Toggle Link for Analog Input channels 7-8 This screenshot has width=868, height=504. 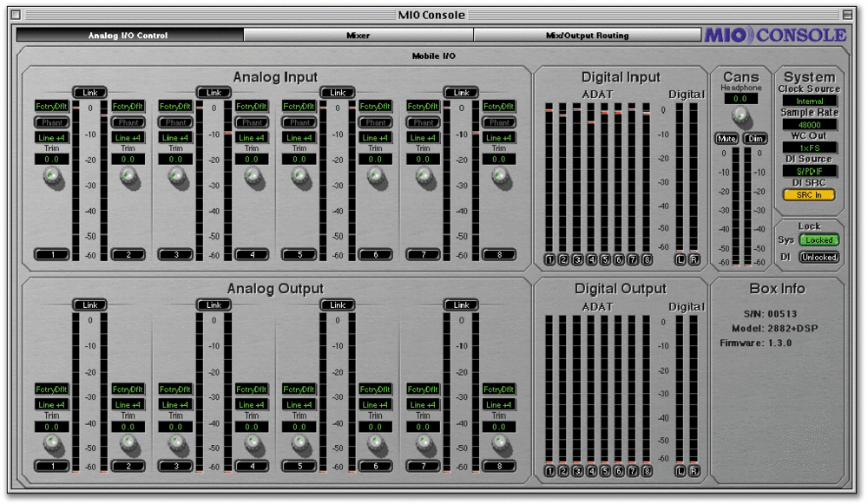(462, 93)
